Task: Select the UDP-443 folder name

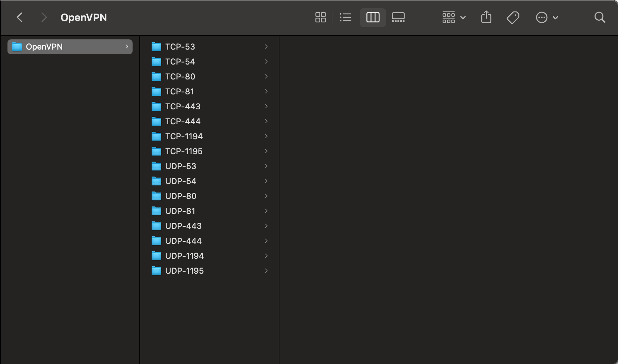Action: point(184,226)
